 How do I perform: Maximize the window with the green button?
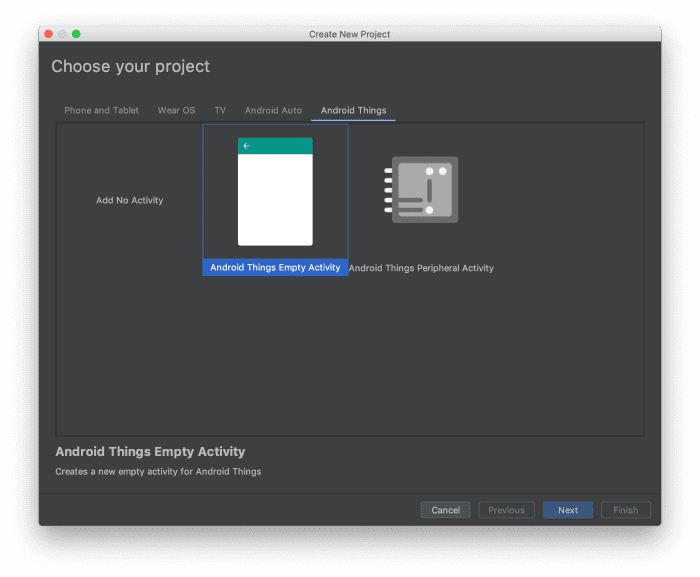tap(76, 34)
